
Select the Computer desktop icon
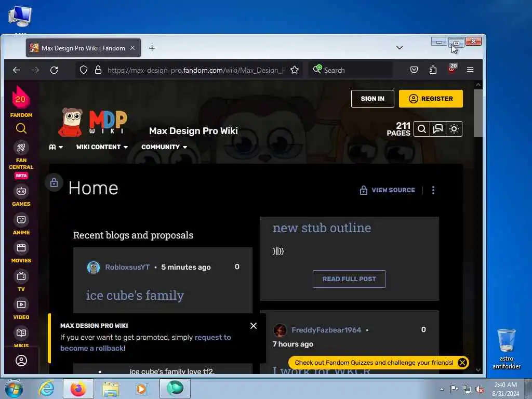coord(20,17)
